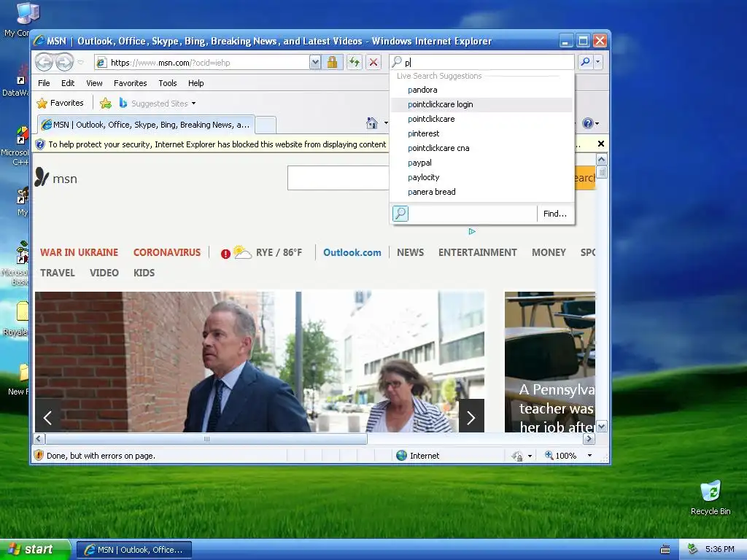This screenshot has width=747, height=560.
Task: Open the Tools menu
Action: [168, 83]
